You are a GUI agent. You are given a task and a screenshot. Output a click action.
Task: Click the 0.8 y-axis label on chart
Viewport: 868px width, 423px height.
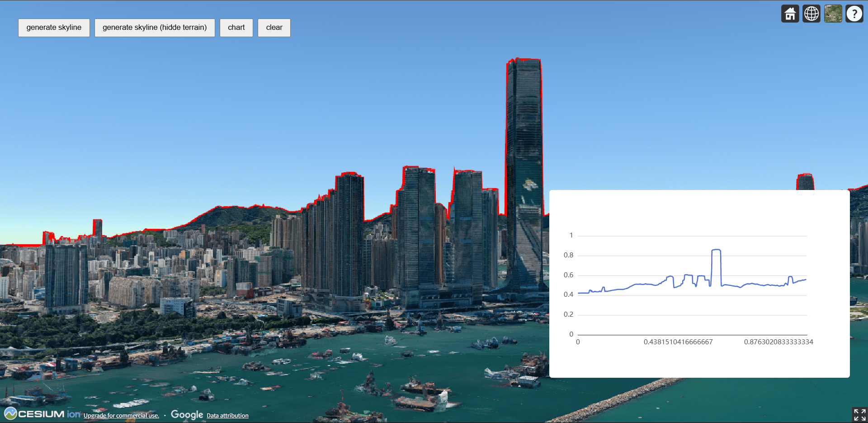point(568,255)
